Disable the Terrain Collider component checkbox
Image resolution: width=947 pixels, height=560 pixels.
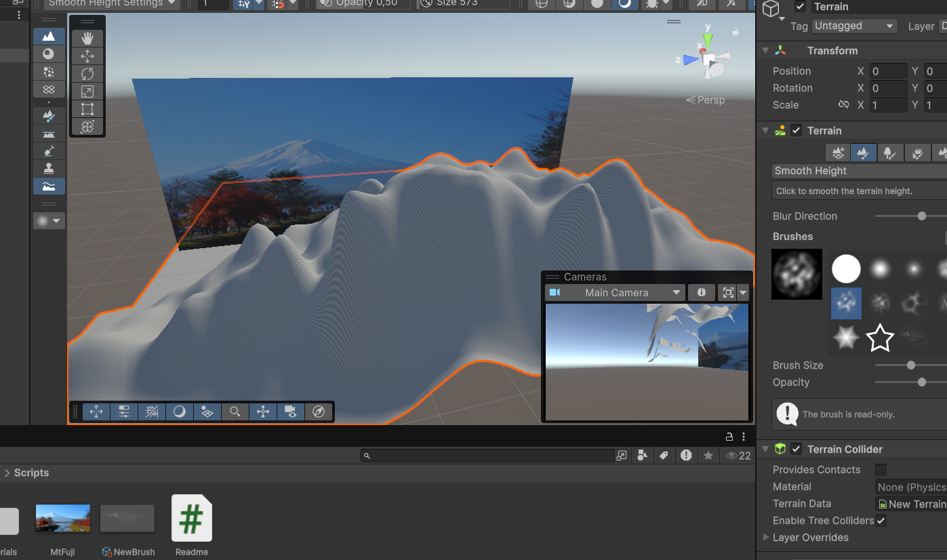coord(797,449)
